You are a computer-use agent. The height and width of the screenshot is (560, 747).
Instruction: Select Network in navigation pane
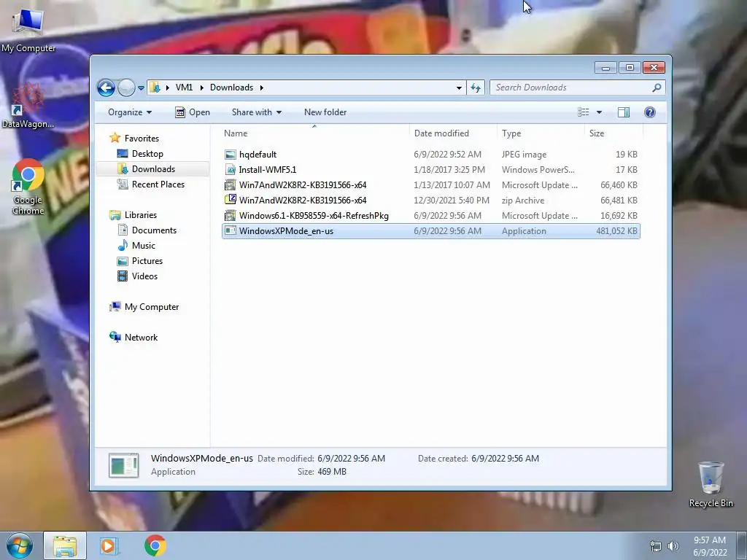pyautogui.click(x=141, y=338)
